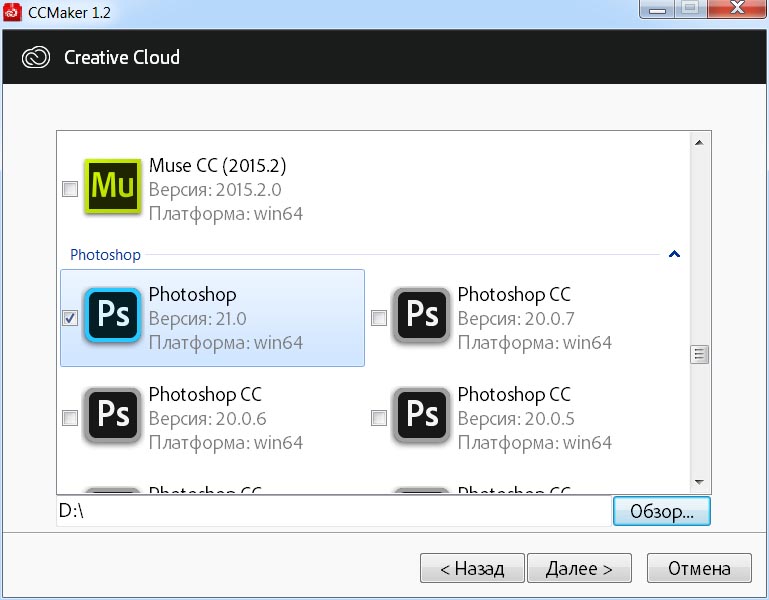Click the Photoshop group header label
The image size is (769, 600).
(x=105, y=255)
